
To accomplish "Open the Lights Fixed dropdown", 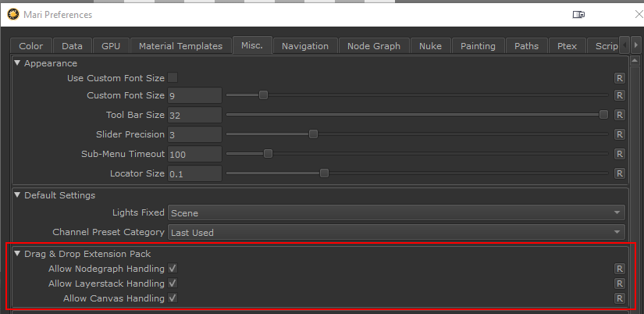I will [397, 212].
